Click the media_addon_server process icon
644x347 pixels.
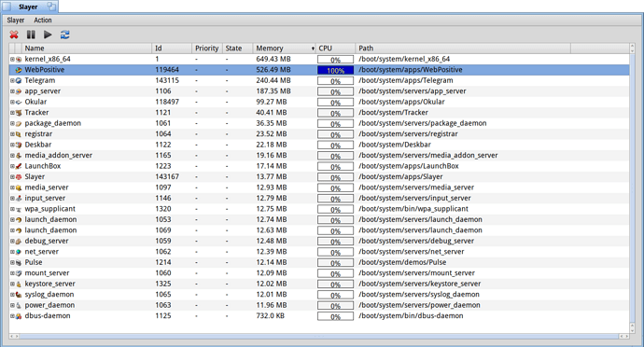(x=19, y=155)
